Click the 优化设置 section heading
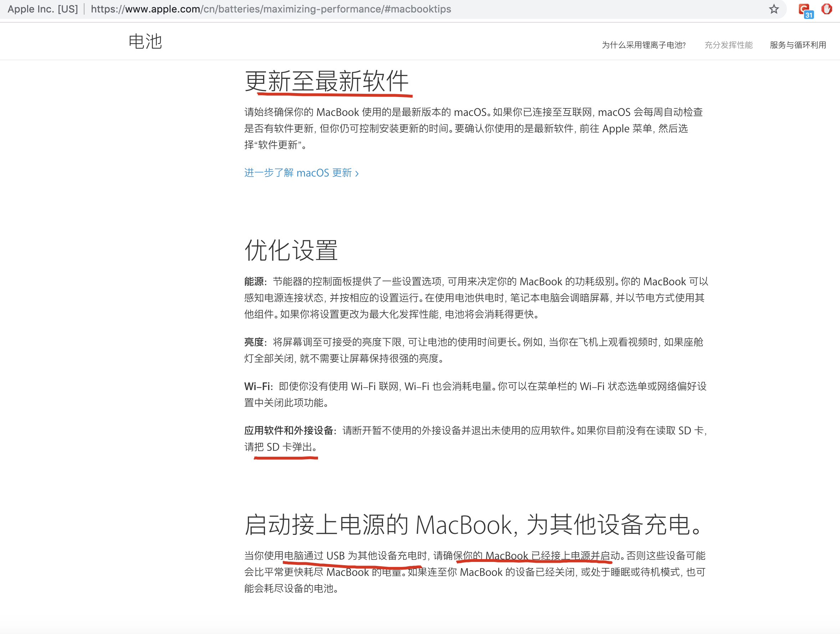This screenshot has height=634, width=840. click(291, 250)
